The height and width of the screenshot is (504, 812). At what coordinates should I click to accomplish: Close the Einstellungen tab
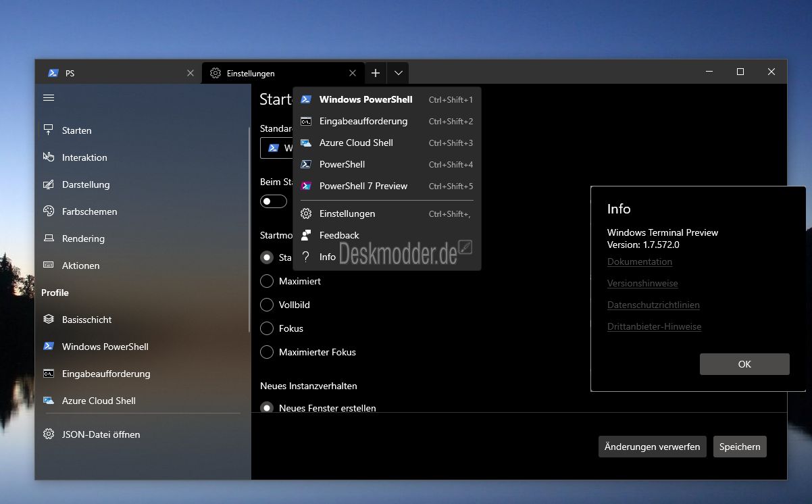click(353, 73)
